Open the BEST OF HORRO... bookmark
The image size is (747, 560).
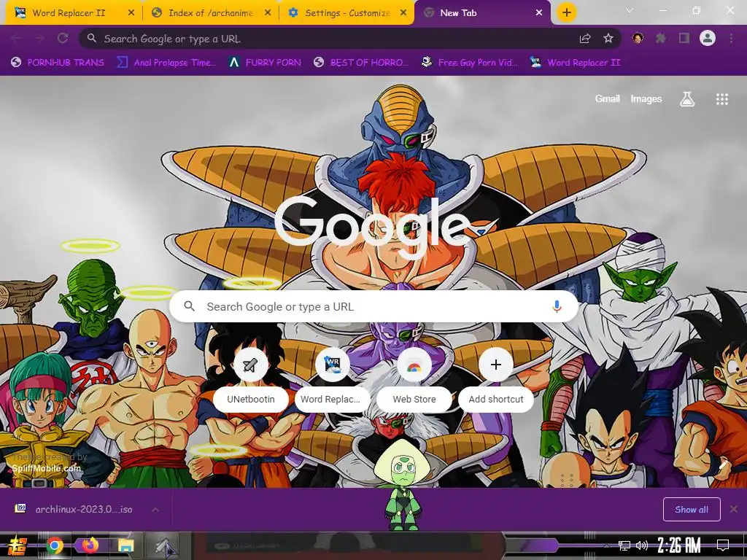[362, 63]
